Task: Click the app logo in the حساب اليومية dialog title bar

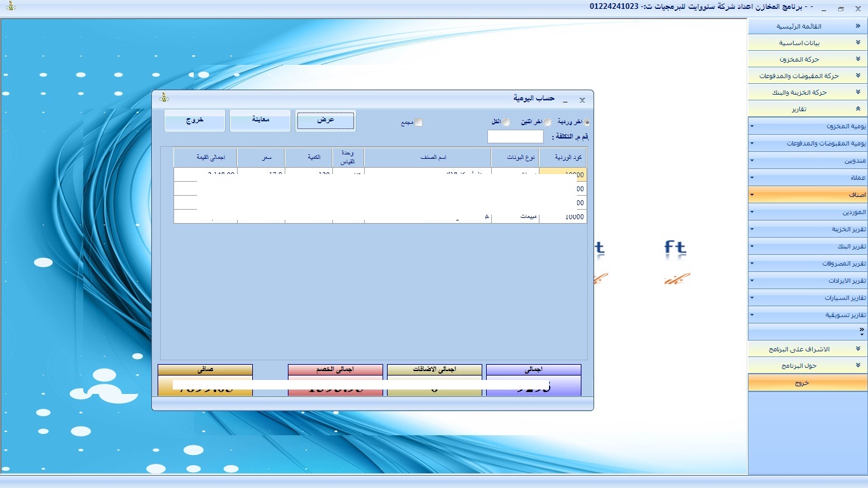Action: (164, 98)
